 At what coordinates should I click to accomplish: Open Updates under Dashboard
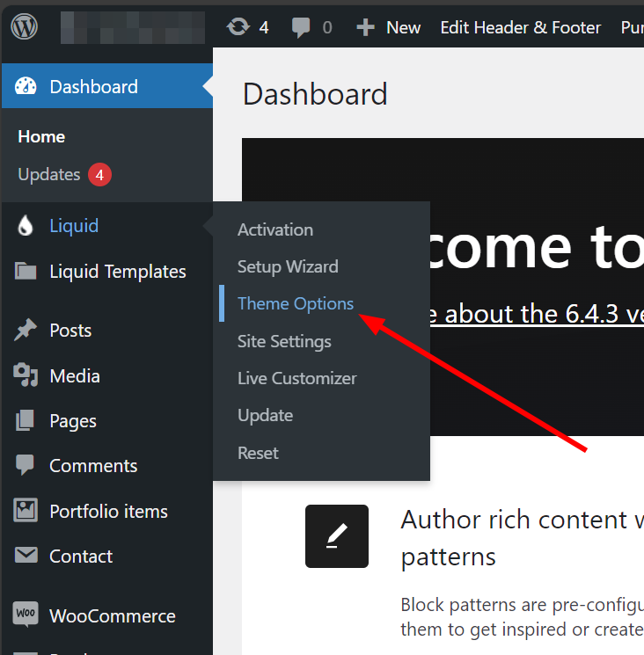click(49, 175)
